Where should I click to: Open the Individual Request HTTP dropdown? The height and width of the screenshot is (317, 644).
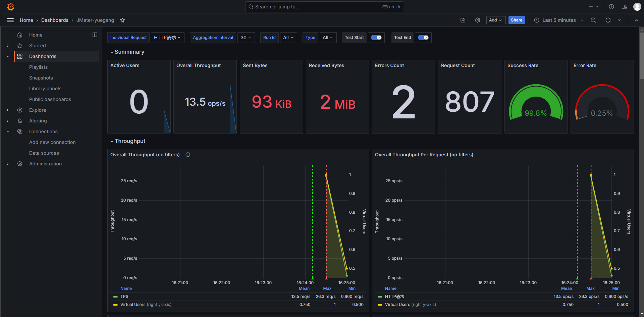click(x=167, y=38)
